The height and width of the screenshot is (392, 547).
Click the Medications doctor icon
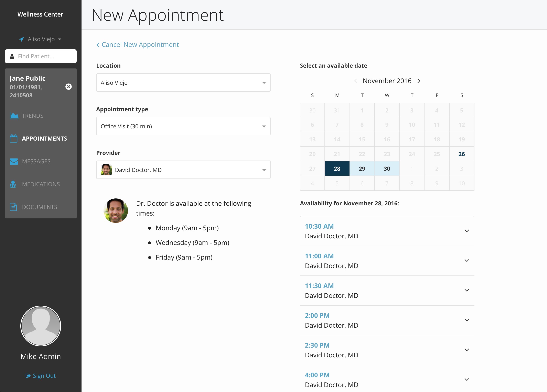[13, 184]
